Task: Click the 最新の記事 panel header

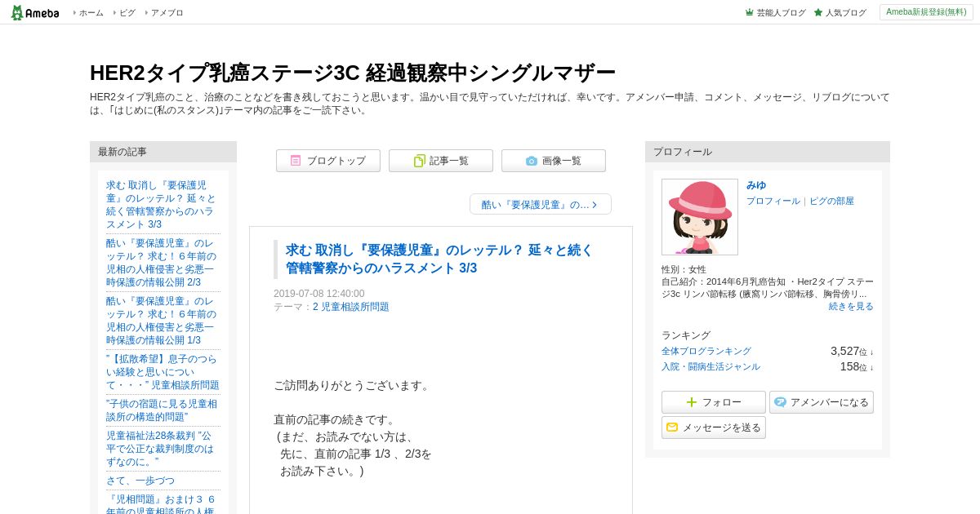Action: click(x=163, y=152)
